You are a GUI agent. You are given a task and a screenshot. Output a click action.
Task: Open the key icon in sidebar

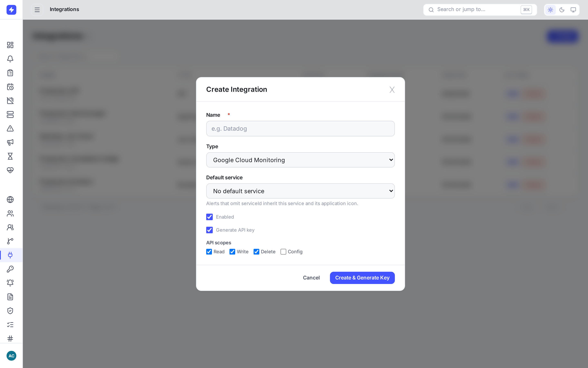tap(10, 269)
